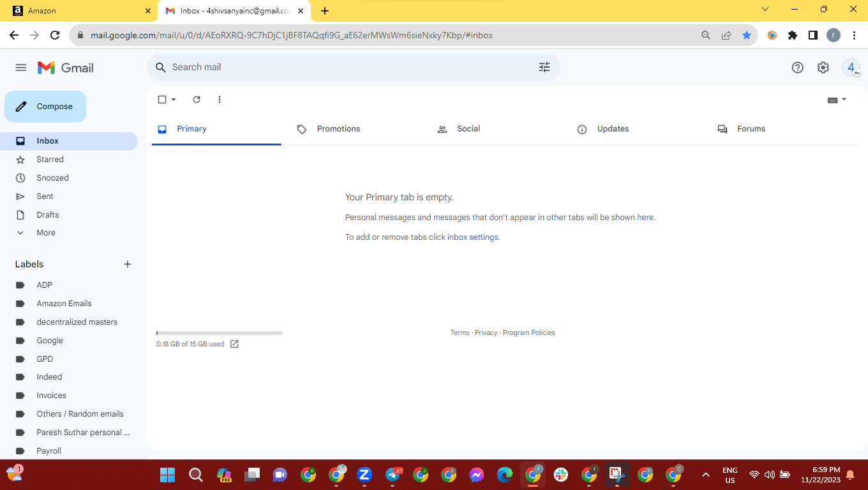The image size is (868, 490).
Task: Open the Chrome three-dot menu
Action: pos(855,35)
